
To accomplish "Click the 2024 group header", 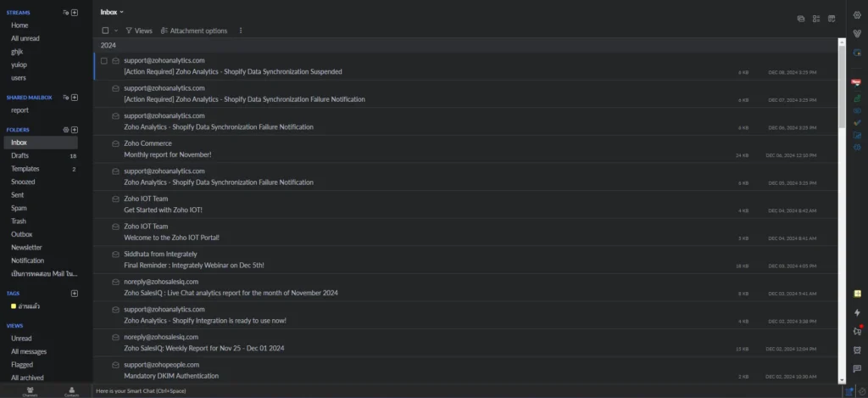I will (465, 46).
